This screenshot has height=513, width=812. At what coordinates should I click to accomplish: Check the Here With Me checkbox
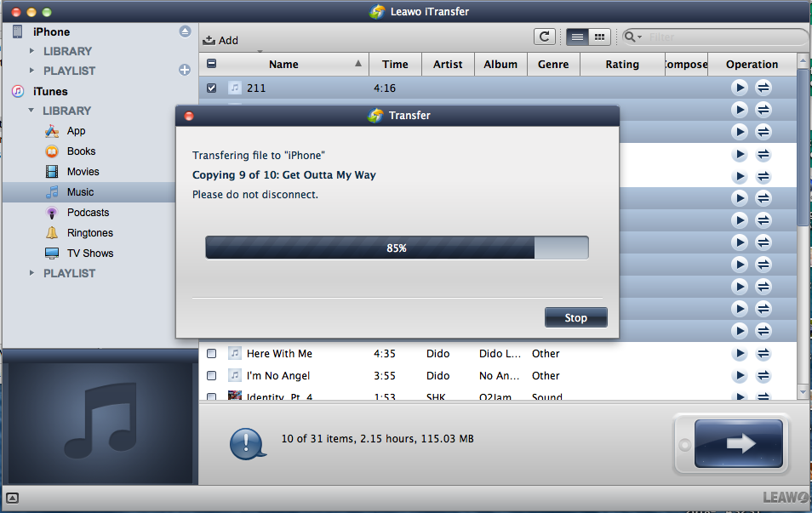pyautogui.click(x=212, y=353)
